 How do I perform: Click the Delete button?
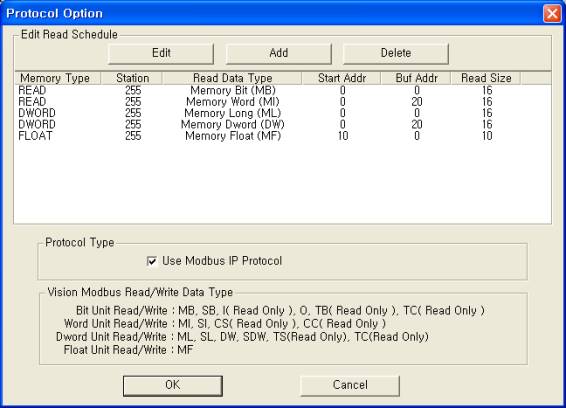(x=396, y=53)
